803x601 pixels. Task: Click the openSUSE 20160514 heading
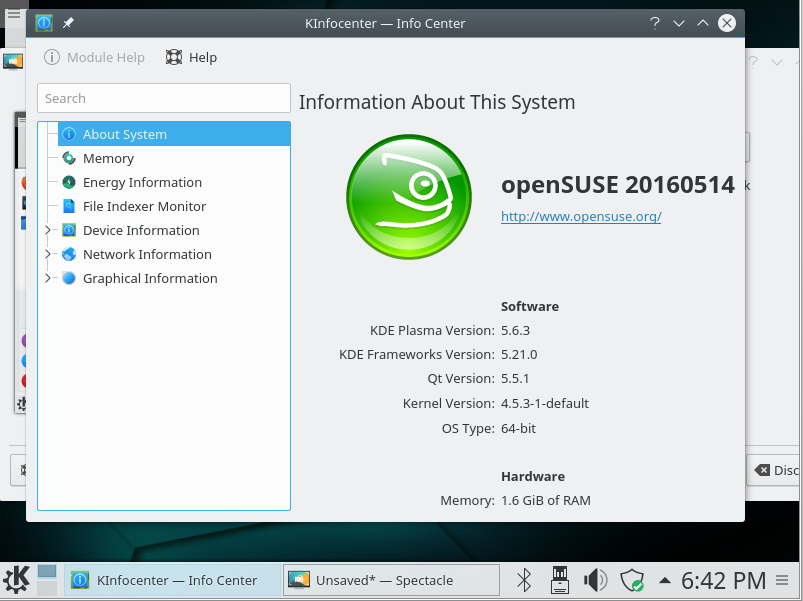pyautogui.click(x=618, y=185)
